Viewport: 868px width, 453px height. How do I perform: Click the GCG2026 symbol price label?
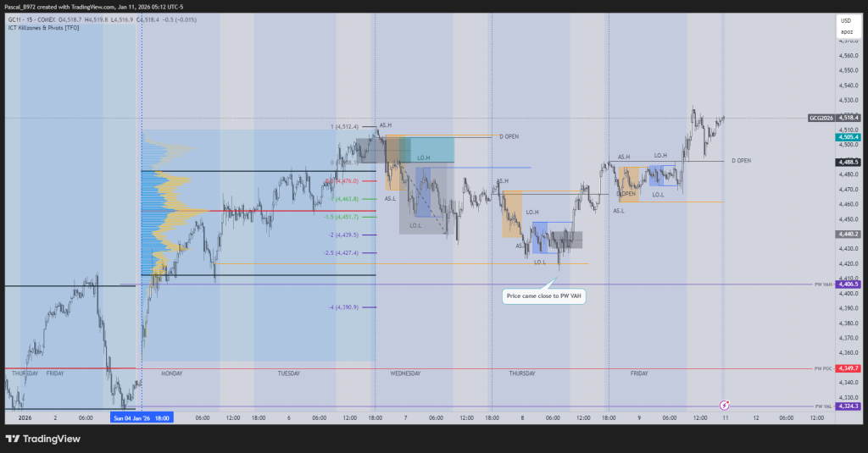click(821, 118)
